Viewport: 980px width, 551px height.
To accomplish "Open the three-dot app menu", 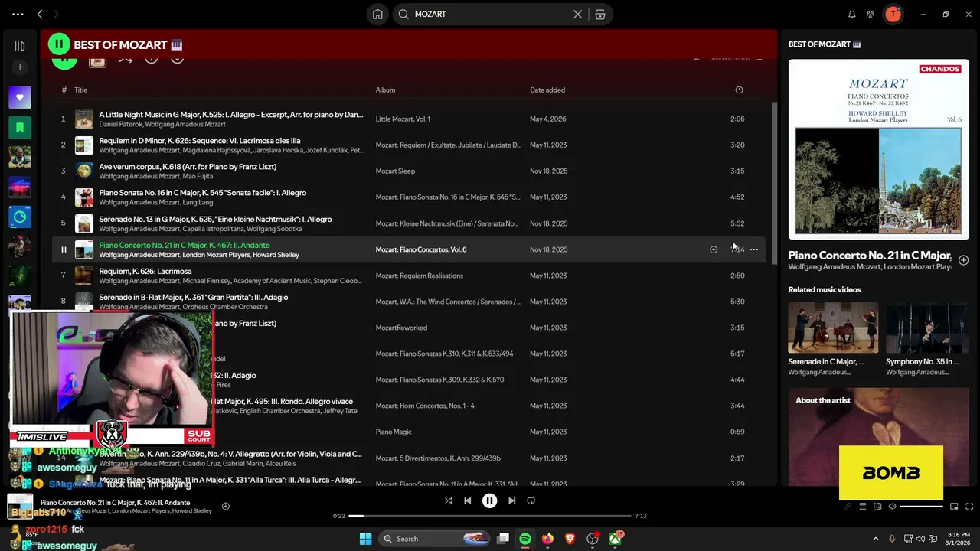I will [18, 14].
